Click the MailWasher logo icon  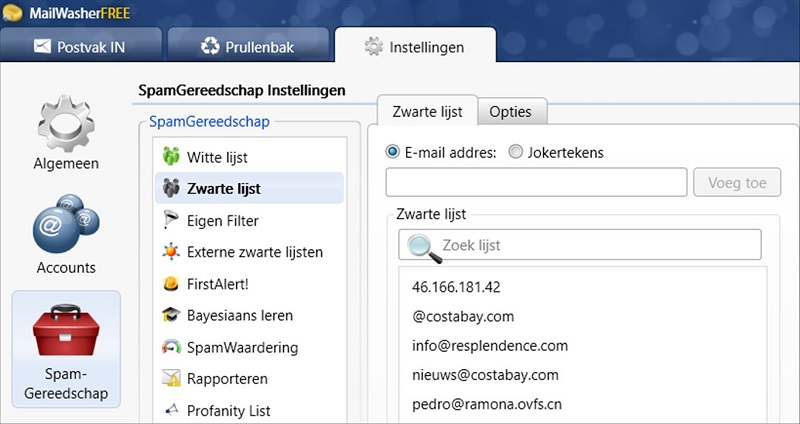point(12,13)
